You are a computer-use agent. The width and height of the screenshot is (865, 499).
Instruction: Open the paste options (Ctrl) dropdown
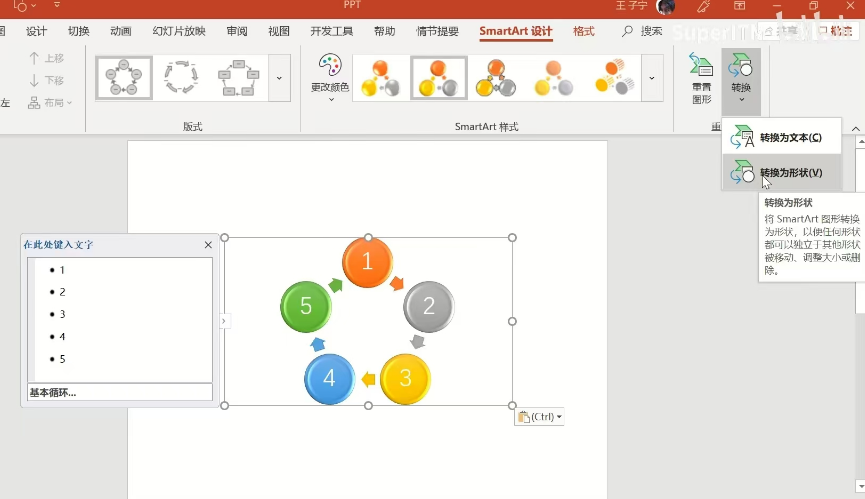click(540, 417)
